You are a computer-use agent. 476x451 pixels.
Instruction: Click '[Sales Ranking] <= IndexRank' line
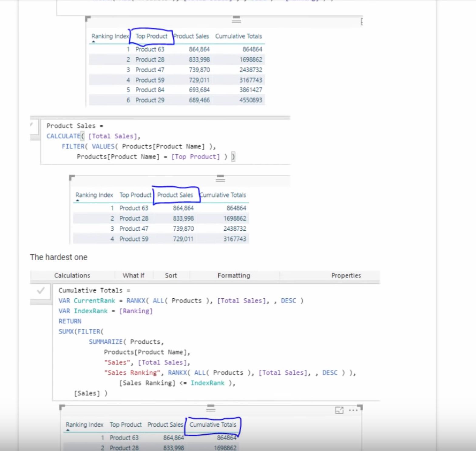(x=177, y=383)
